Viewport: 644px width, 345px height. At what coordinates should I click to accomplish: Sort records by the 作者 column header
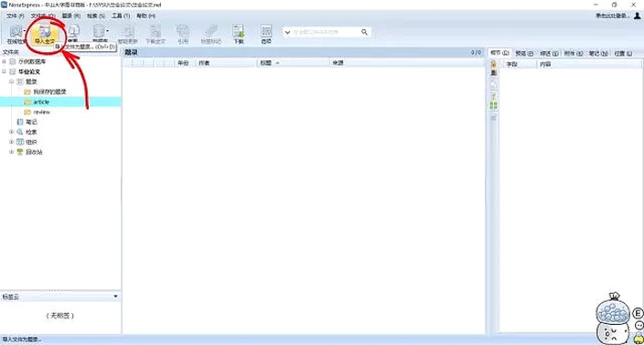pyautogui.click(x=226, y=63)
